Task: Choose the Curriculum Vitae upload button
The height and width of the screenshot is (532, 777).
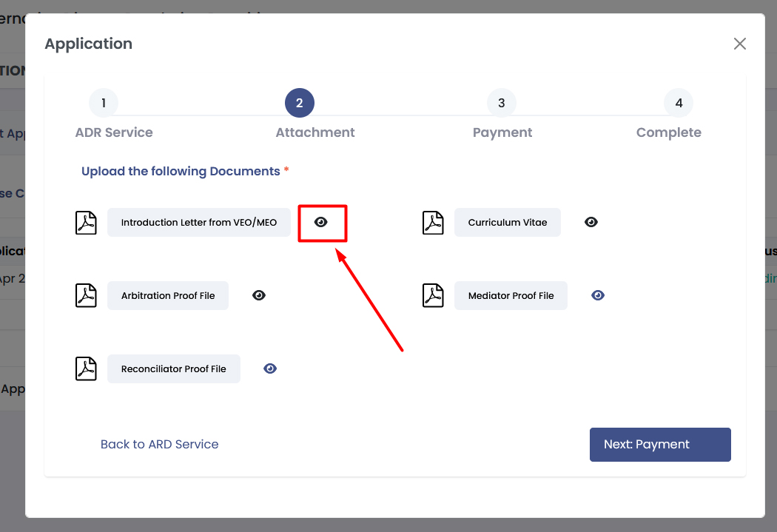Action: tap(508, 222)
